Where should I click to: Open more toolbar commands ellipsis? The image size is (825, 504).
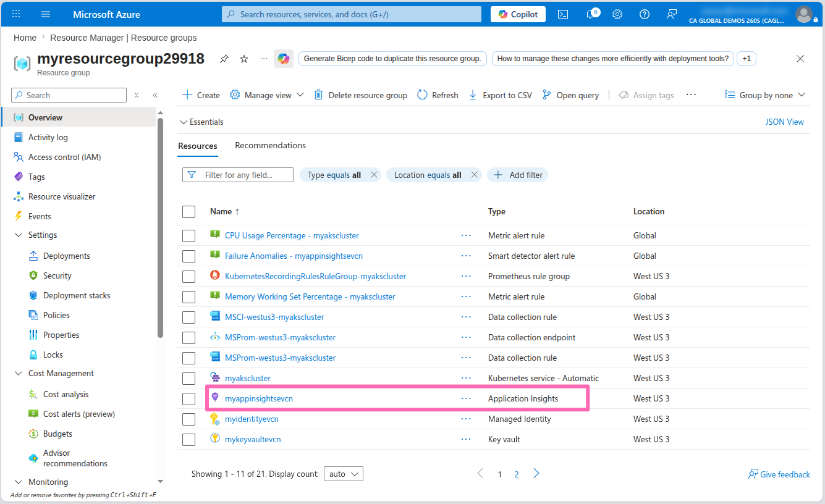(x=691, y=94)
